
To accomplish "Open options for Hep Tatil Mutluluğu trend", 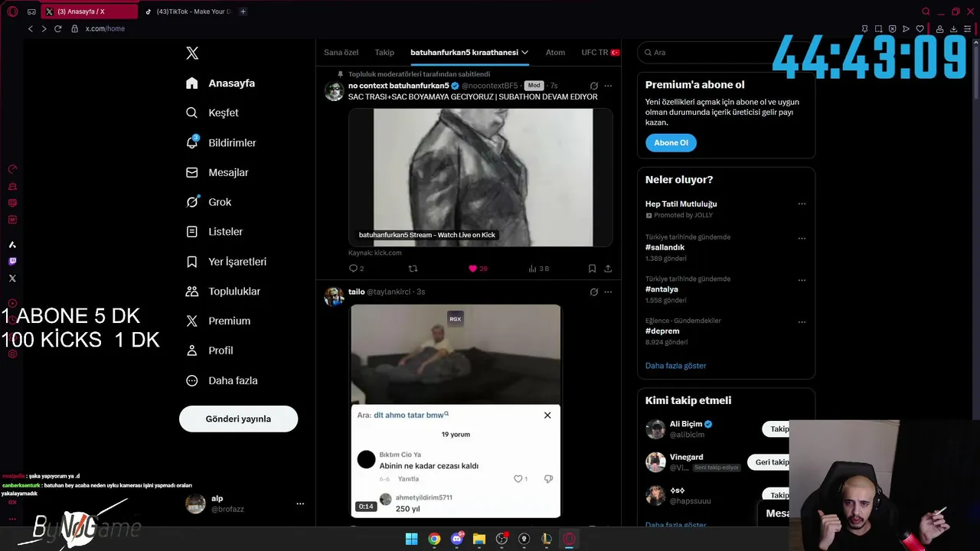I will click(x=802, y=204).
